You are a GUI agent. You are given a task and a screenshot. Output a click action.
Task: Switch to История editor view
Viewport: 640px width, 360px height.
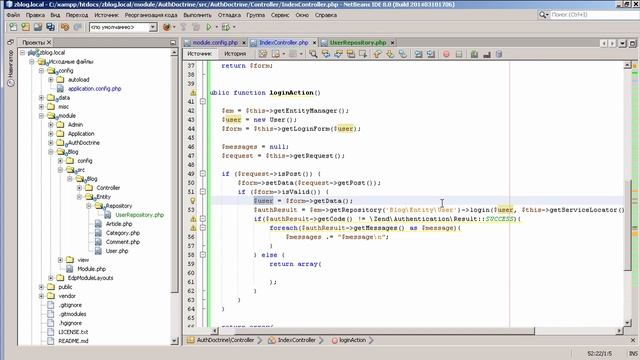coord(235,54)
